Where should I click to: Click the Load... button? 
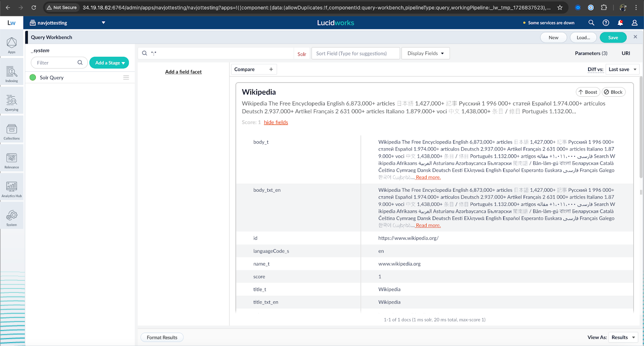(x=583, y=37)
